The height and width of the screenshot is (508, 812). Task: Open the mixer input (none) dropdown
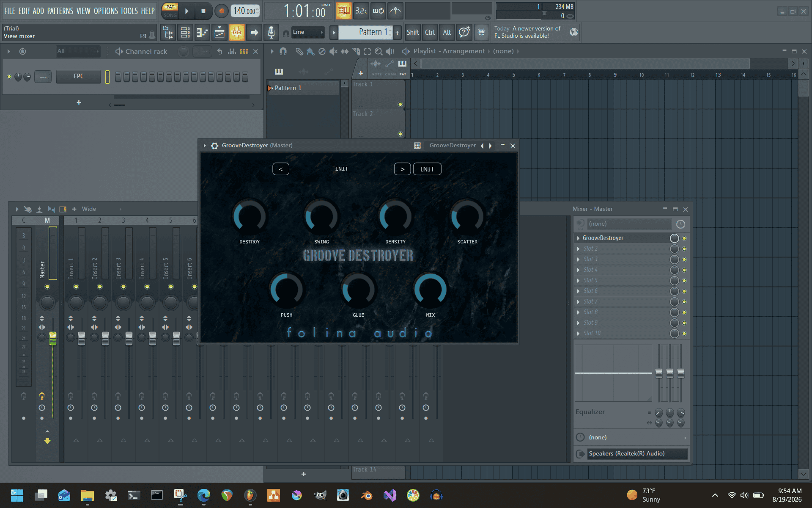[629, 224]
